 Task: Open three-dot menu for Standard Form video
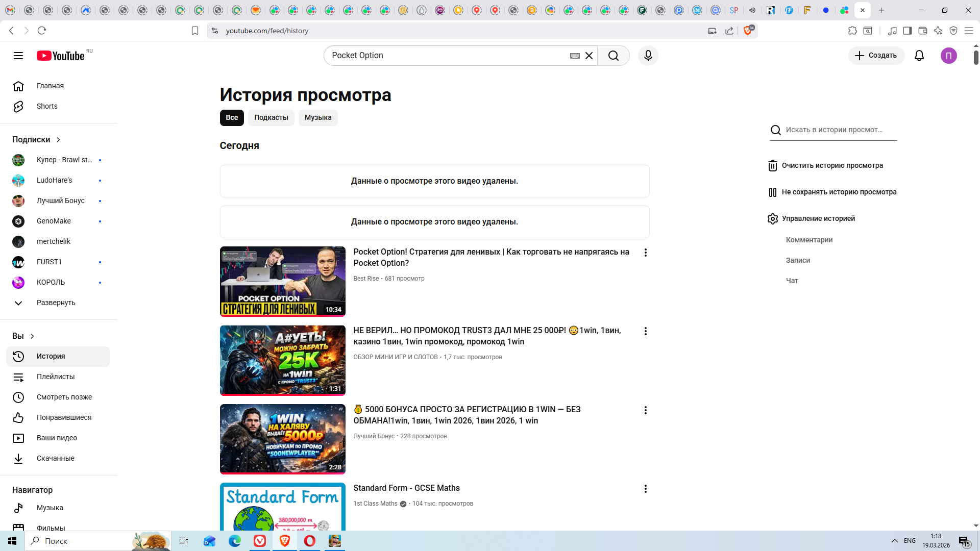(645, 489)
